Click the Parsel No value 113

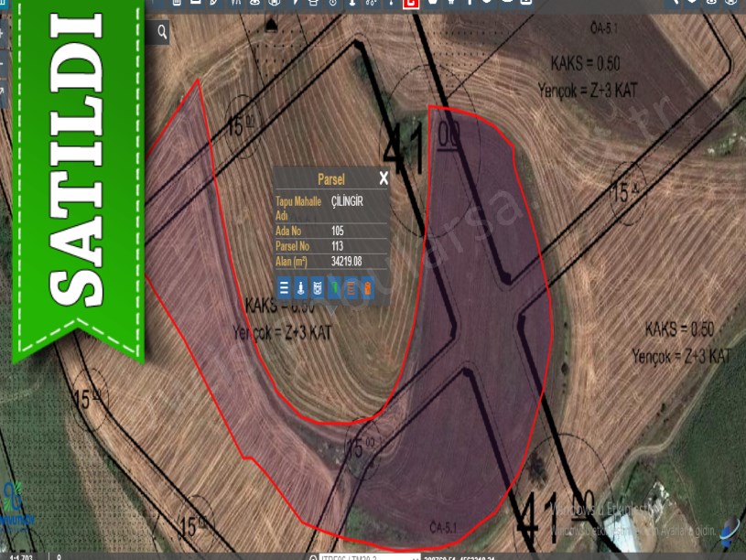[x=338, y=246]
